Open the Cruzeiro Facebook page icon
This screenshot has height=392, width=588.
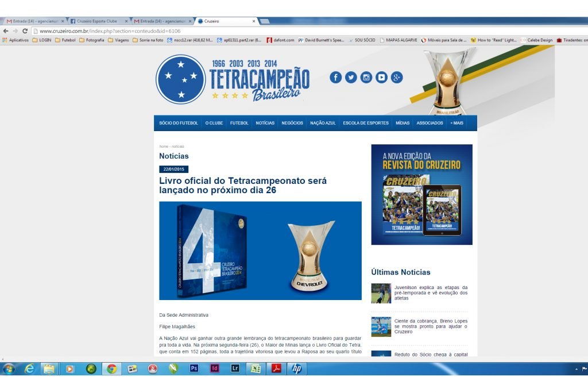335,78
